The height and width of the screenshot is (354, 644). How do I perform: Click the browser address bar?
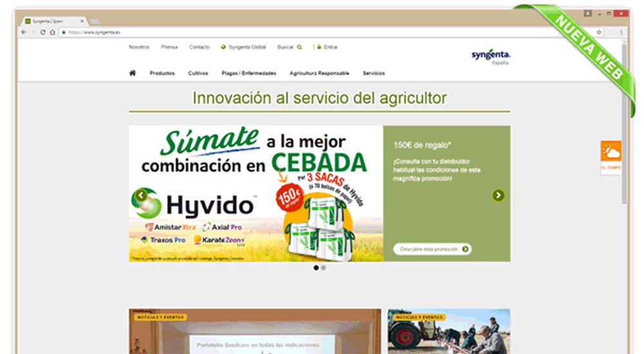tap(322, 32)
